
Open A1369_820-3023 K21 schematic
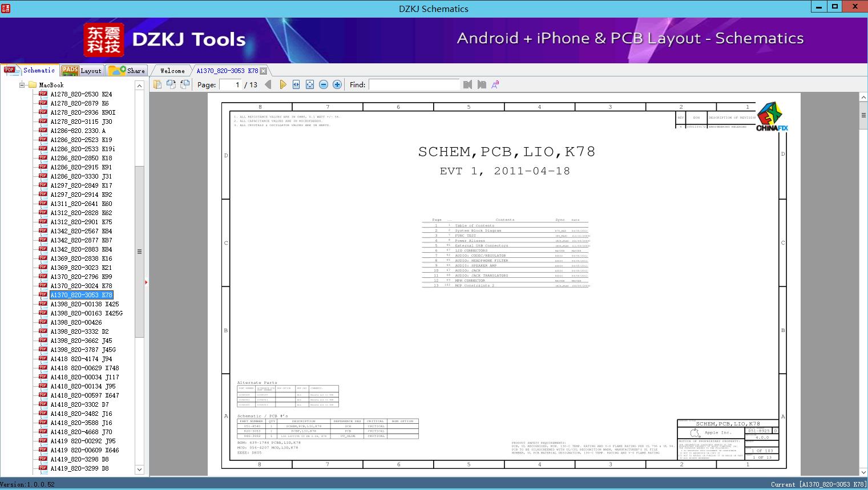point(81,268)
